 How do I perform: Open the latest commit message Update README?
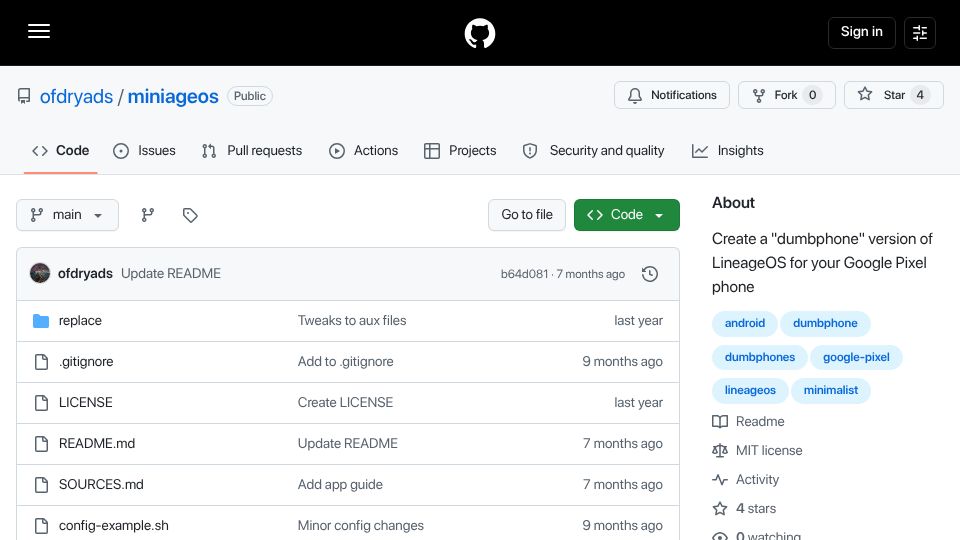coord(171,273)
